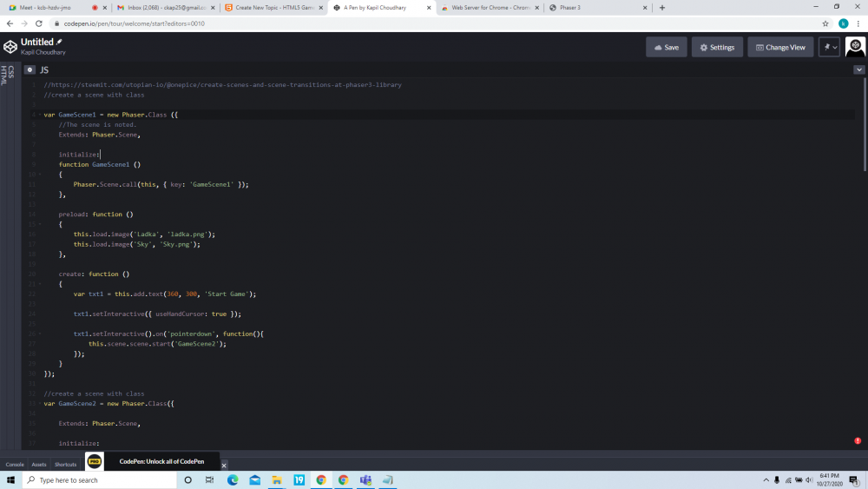Click the address bar URL
The width and height of the screenshot is (868, 489).
point(134,23)
